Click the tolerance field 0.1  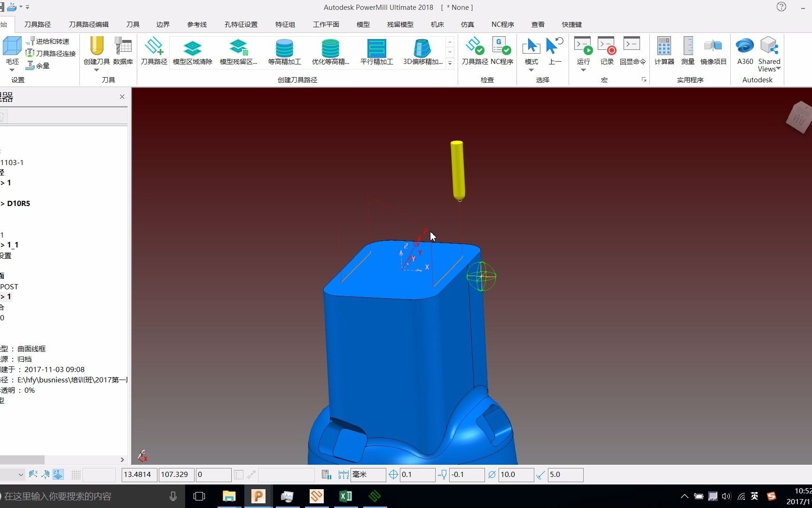click(417, 475)
